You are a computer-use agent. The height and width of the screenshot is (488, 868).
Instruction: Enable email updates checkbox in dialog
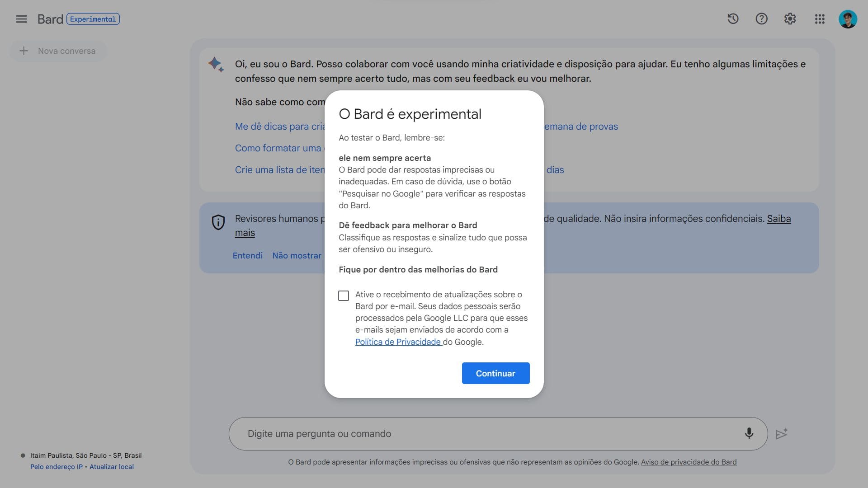344,296
